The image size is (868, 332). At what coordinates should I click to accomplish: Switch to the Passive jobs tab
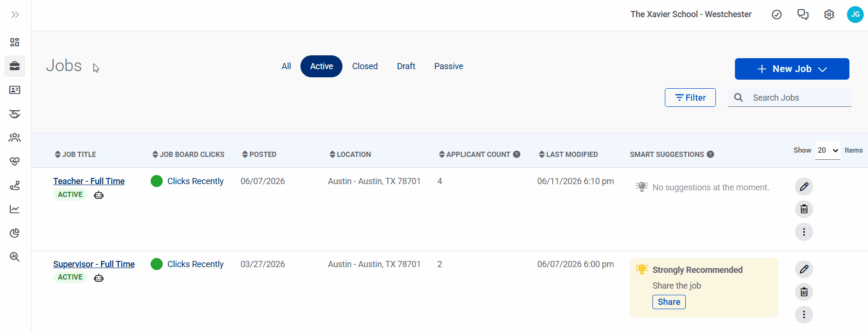click(x=449, y=66)
